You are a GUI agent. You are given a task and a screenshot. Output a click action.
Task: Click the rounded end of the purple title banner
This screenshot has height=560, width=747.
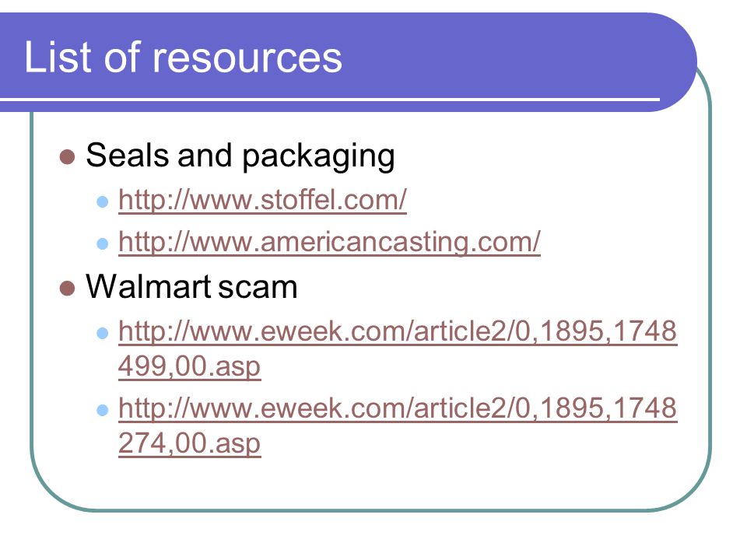(672, 62)
